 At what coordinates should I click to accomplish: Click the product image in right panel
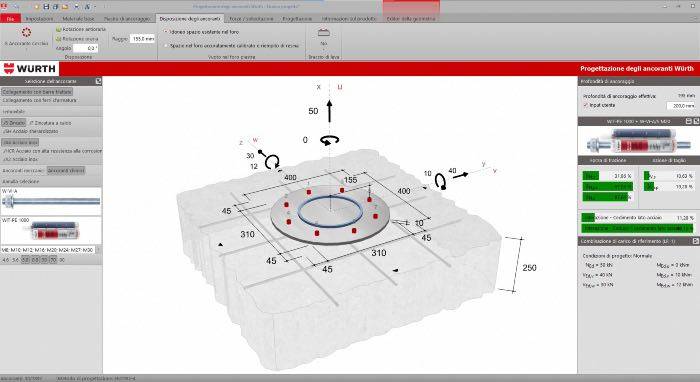click(x=639, y=141)
